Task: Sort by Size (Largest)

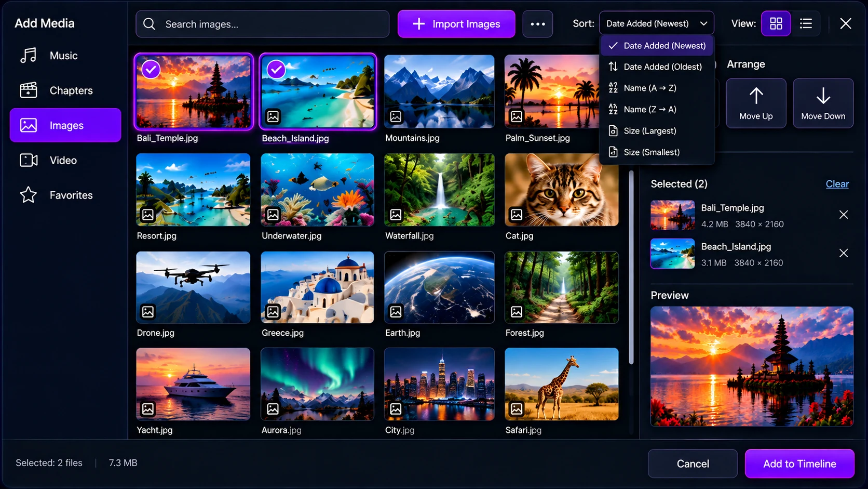Action: pyautogui.click(x=657, y=130)
